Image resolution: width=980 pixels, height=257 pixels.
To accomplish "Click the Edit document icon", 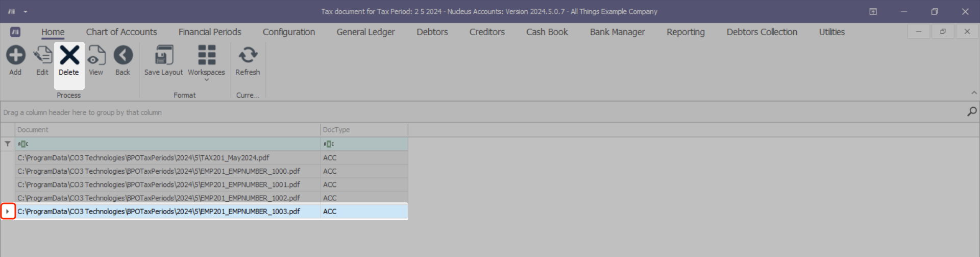I will point(42,55).
